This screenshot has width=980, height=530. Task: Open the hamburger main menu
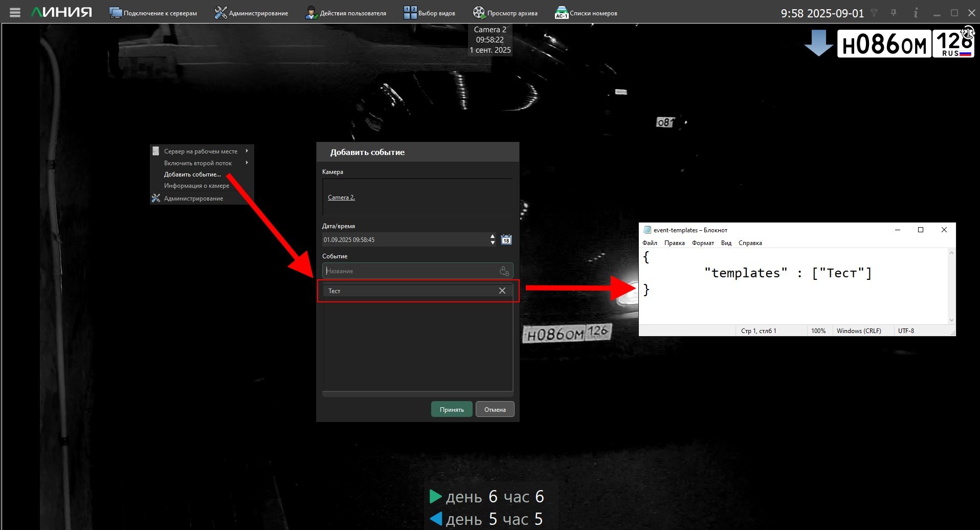[x=15, y=13]
